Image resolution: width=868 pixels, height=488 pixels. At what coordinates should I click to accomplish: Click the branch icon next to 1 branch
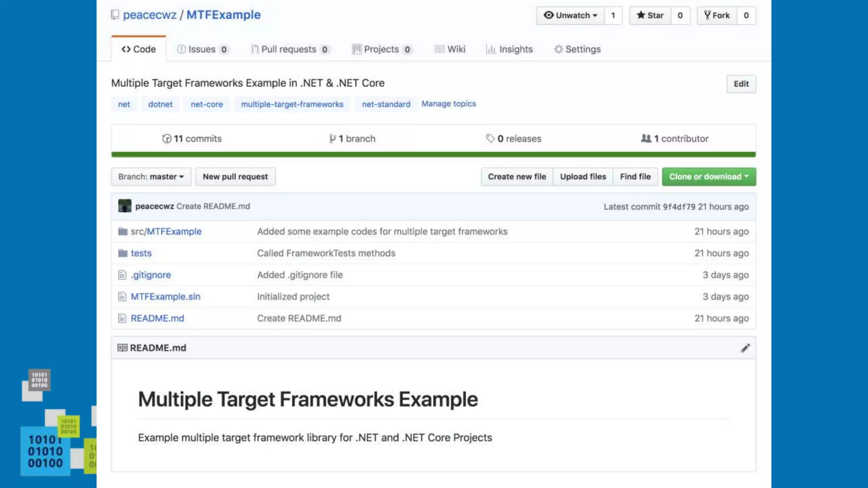pos(333,139)
